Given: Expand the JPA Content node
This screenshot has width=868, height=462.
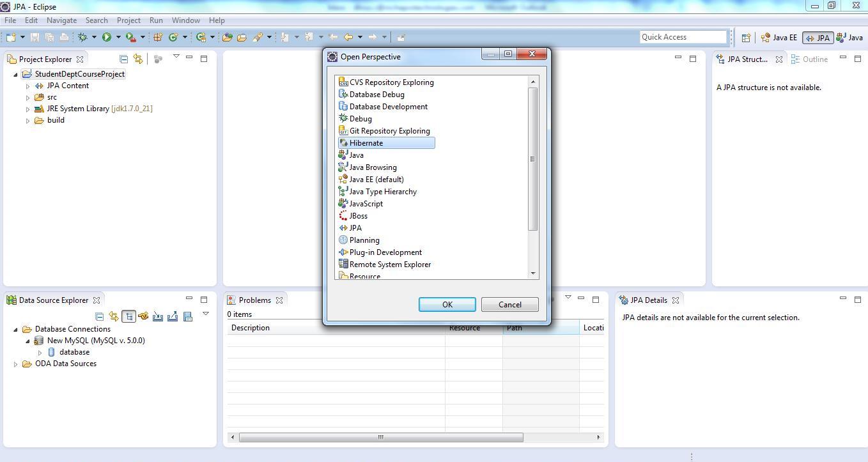Looking at the screenshot, I should coord(27,86).
